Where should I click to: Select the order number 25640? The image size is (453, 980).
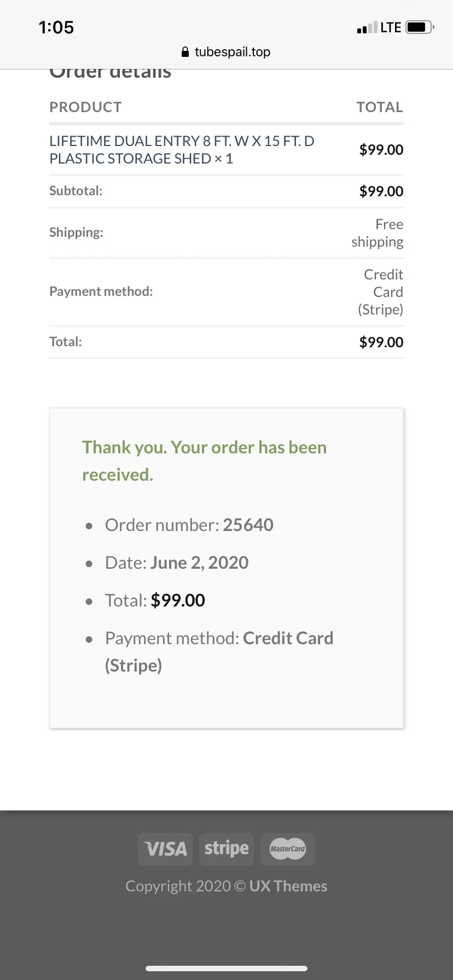click(x=248, y=525)
